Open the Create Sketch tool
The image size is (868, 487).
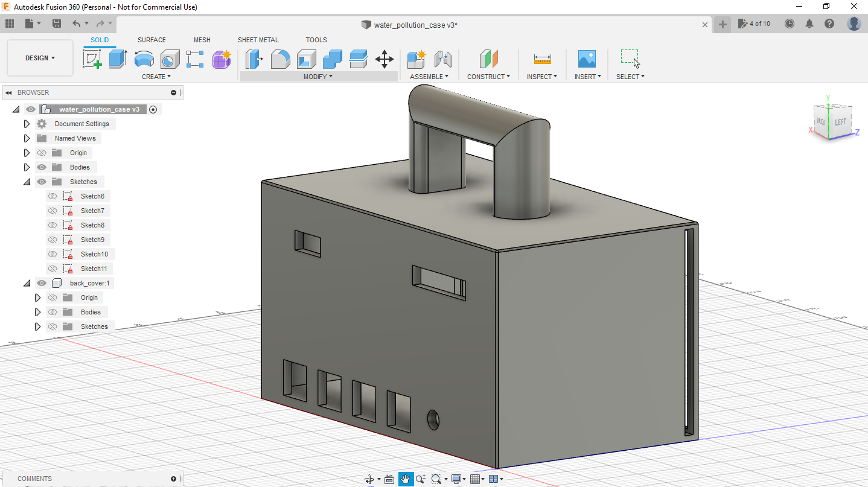[x=92, y=59]
